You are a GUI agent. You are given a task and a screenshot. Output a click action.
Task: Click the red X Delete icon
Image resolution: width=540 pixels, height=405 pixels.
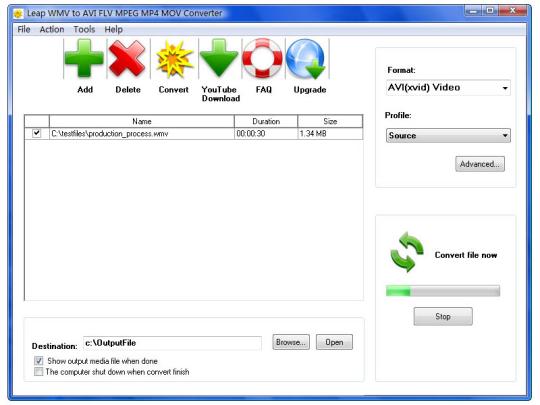tap(127, 58)
